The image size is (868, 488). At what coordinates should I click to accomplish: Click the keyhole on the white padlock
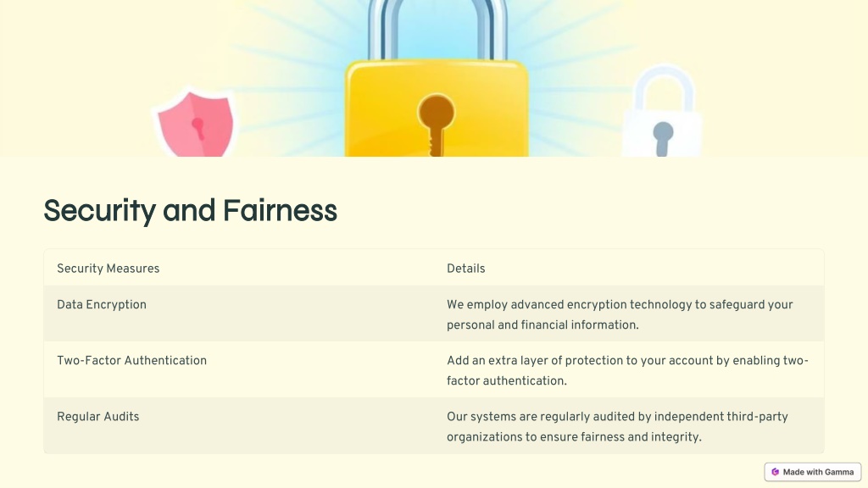click(x=663, y=138)
